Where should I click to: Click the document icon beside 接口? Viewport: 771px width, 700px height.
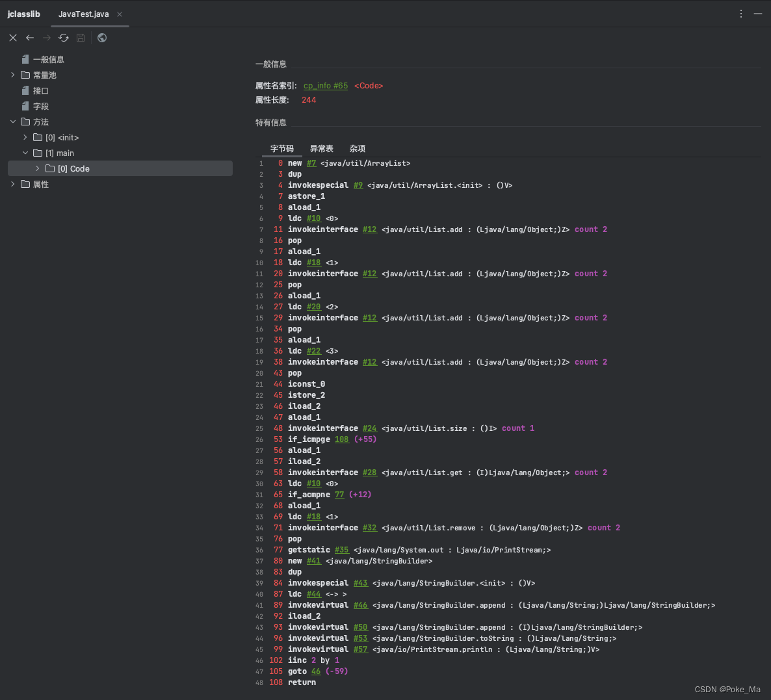[24, 90]
